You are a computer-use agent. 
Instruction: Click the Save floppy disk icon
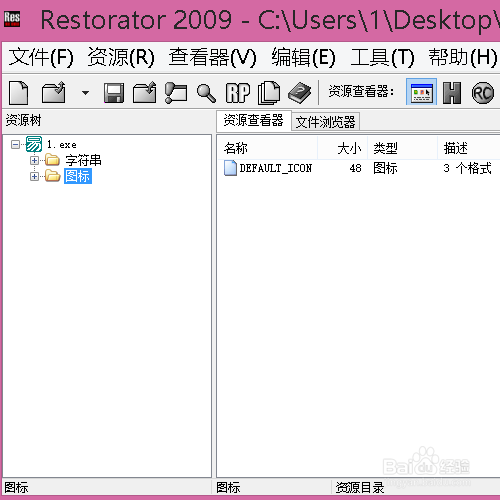point(114,93)
